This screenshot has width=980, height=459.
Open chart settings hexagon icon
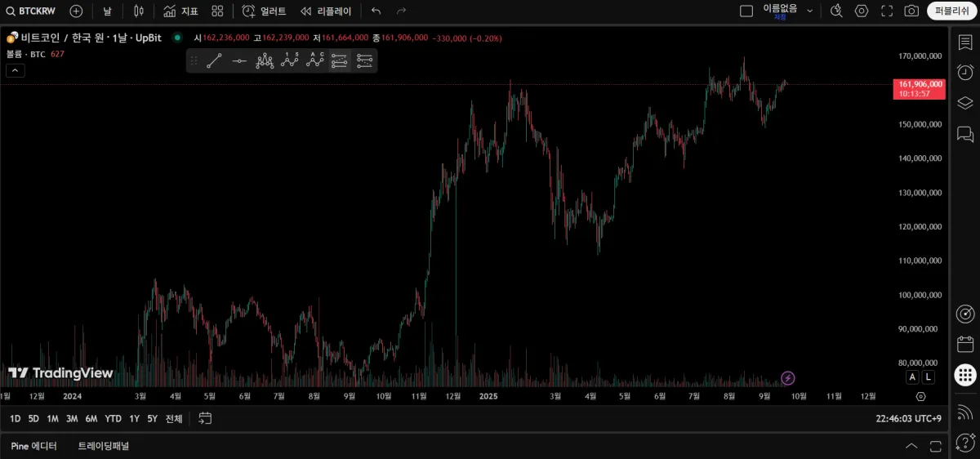(x=862, y=11)
